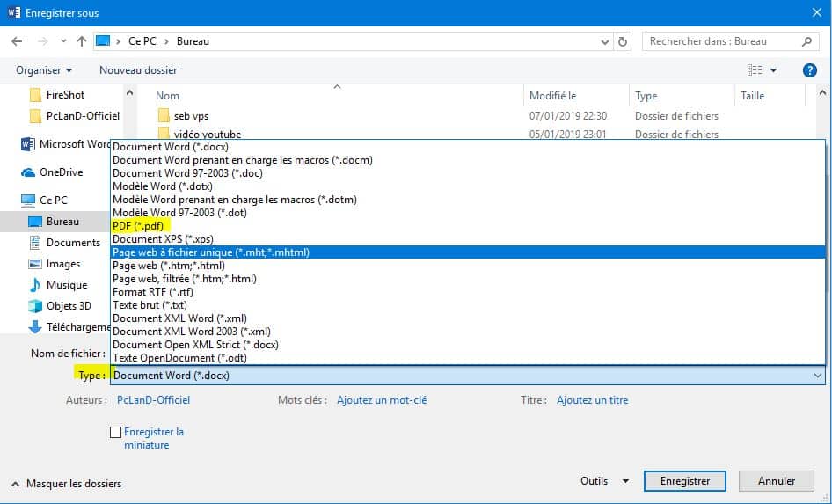Open the Outils dropdown
832x504 pixels.
[604, 481]
